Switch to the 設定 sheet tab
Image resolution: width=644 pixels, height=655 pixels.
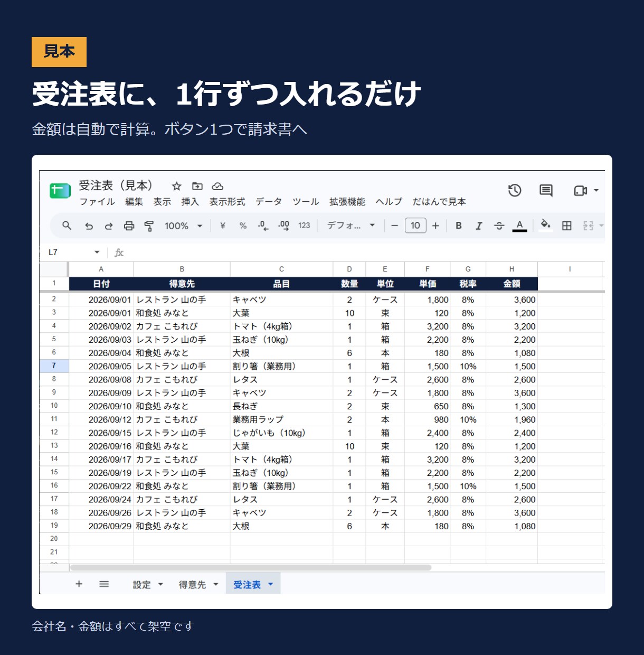click(x=141, y=585)
